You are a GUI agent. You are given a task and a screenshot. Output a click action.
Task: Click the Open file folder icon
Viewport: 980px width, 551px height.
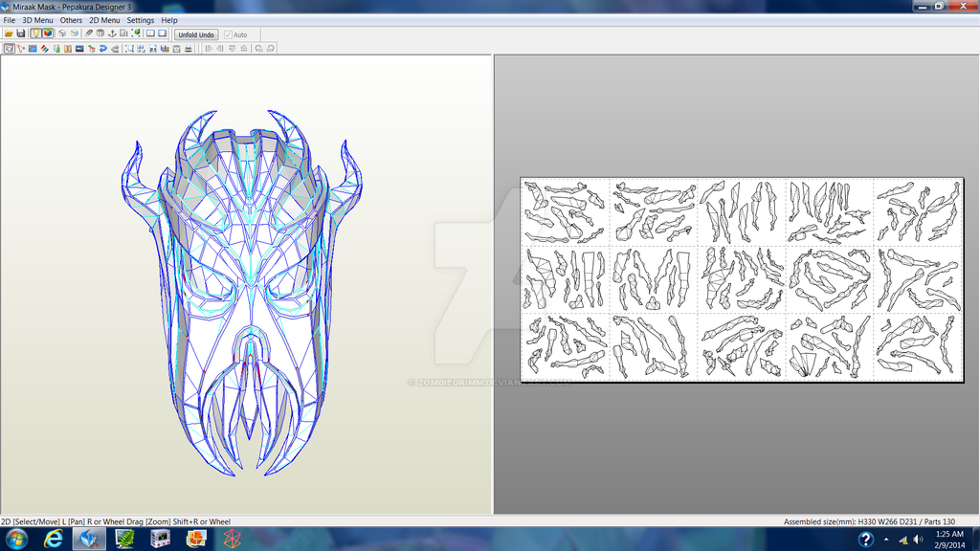9,33
